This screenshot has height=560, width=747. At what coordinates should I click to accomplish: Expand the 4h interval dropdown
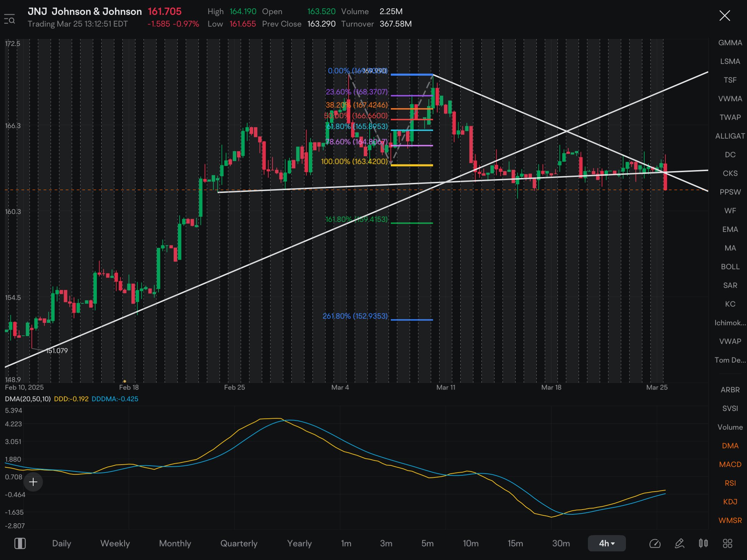tap(607, 543)
